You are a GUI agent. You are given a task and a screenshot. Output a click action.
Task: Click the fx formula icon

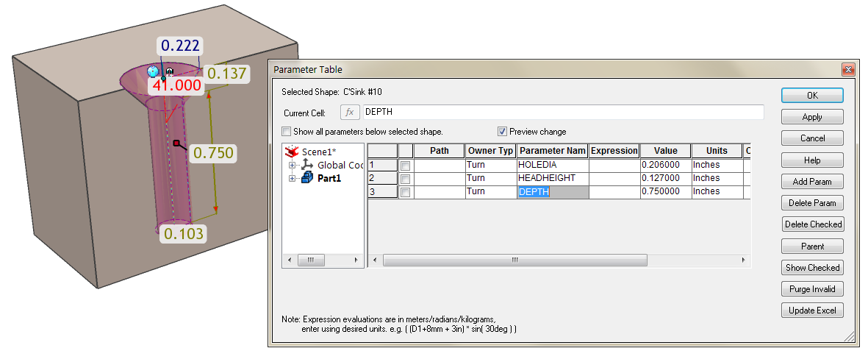(x=350, y=113)
